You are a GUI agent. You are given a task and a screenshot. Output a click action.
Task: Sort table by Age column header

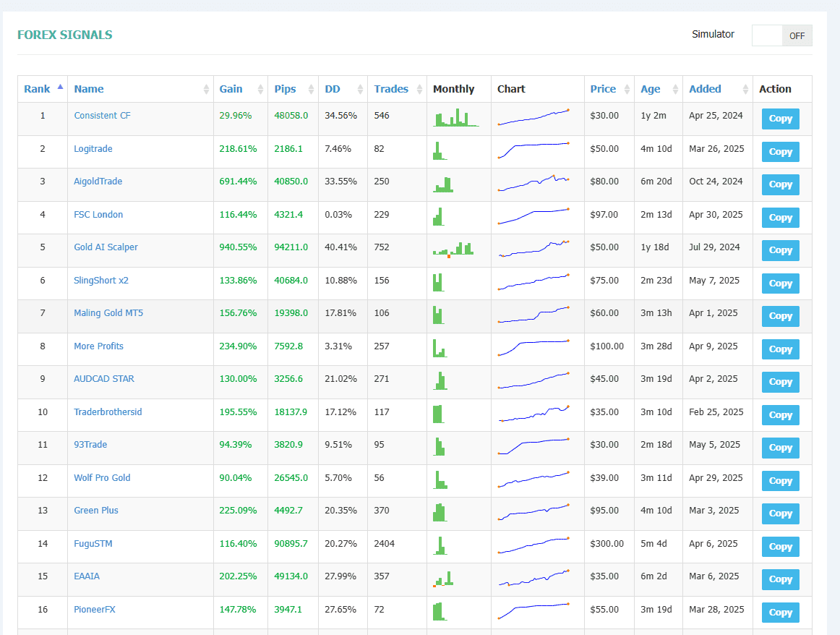(x=659, y=89)
